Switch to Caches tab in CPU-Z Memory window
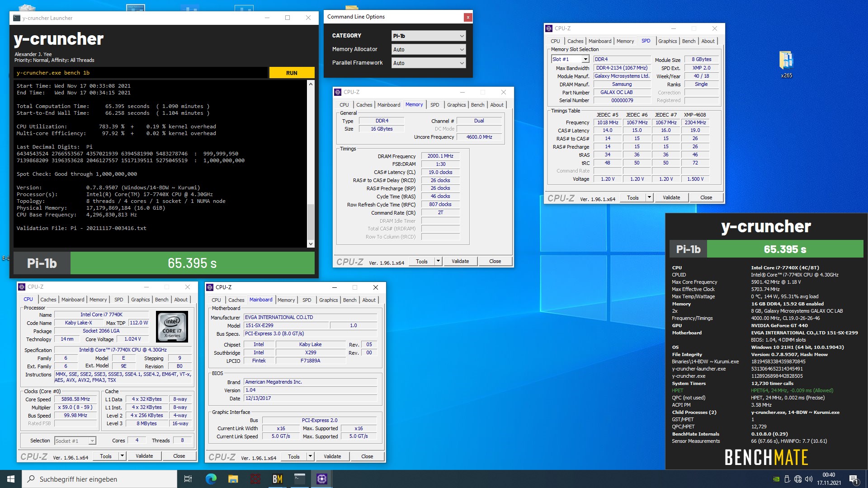 click(364, 105)
